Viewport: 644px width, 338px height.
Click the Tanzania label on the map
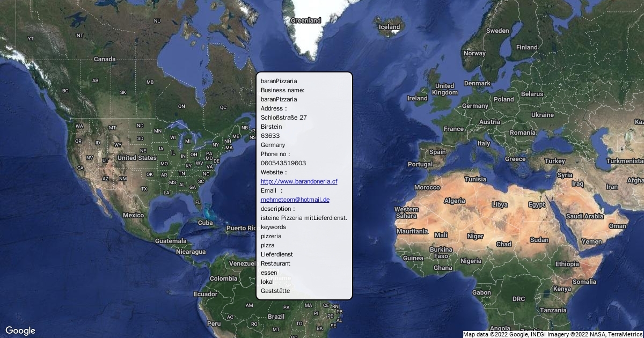[553, 310]
